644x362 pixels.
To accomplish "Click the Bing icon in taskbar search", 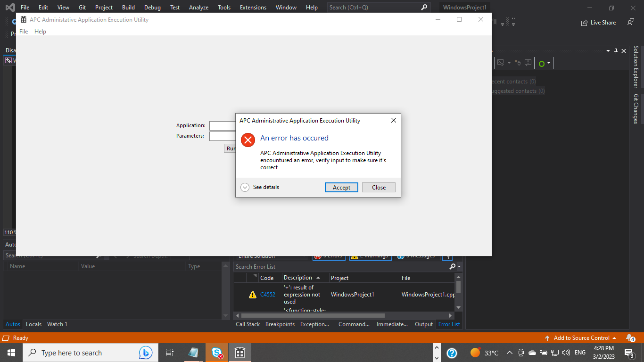I will tap(146, 353).
